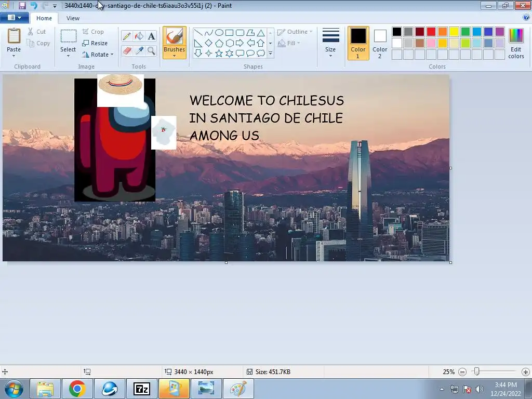532x399 pixels.
Task: Open the Fill dropdown
Action: pos(289,43)
